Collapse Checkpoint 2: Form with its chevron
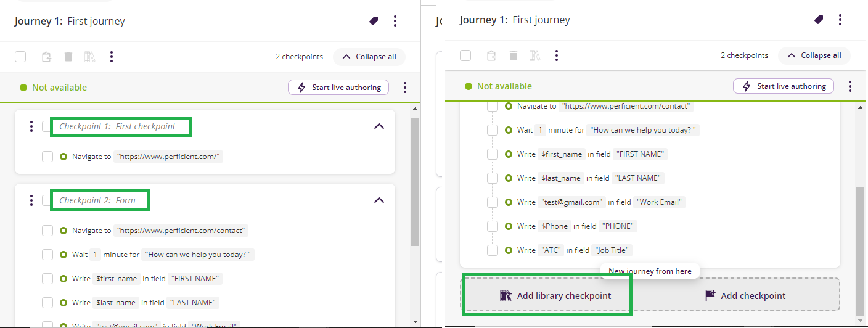This screenshot has height=328, width=868. tap(379, 200)
